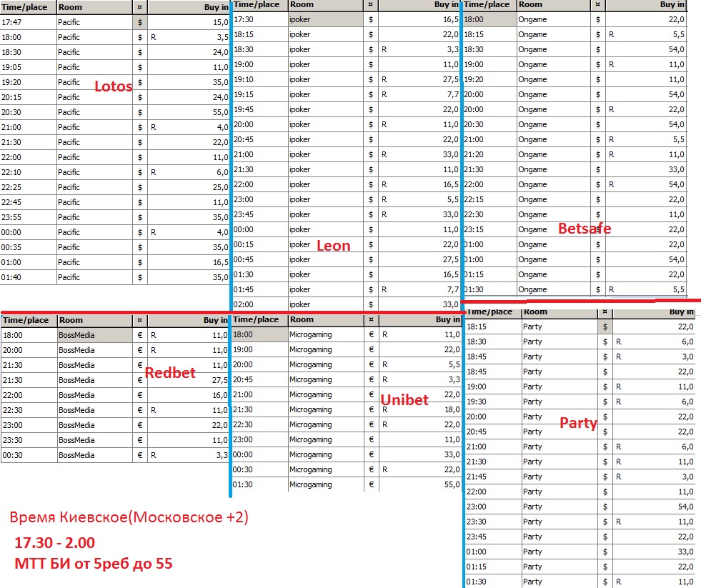Screen dimensions: 701x588
Task: Click currency symbol header in Pacific table
Action: 140,7
